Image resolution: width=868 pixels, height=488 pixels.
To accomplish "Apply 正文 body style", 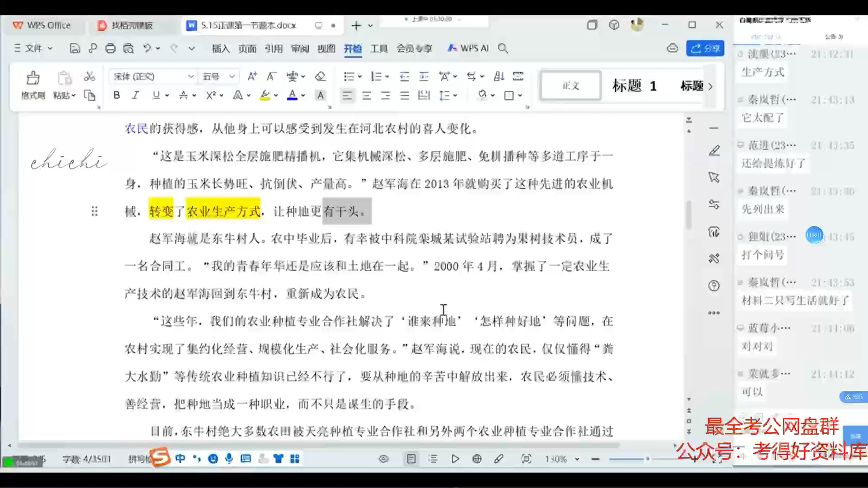I will (x=571, y=85).
